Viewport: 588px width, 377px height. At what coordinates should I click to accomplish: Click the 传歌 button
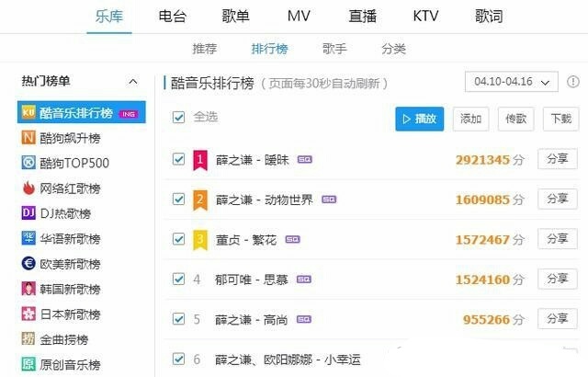[516, 119]
